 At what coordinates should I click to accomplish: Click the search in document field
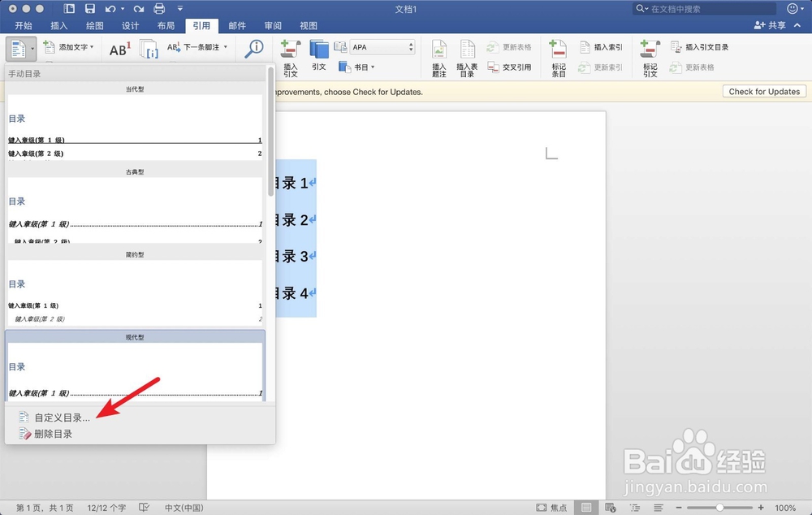point(705,9)
